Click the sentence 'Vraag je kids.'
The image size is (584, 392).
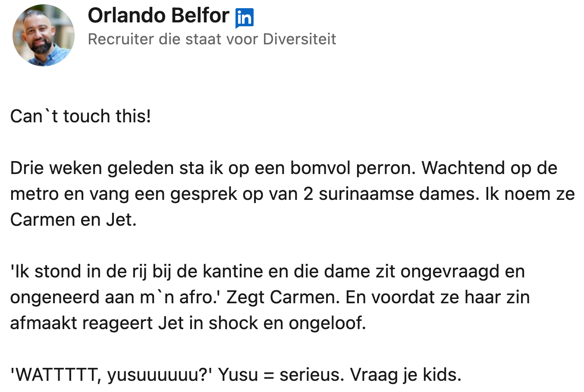click(405, 375)
